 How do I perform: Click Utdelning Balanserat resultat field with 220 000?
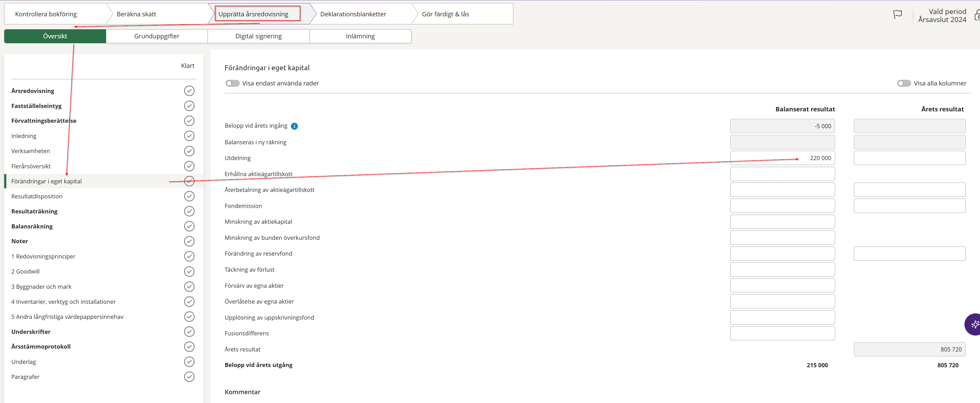click(x=782, y=158)
